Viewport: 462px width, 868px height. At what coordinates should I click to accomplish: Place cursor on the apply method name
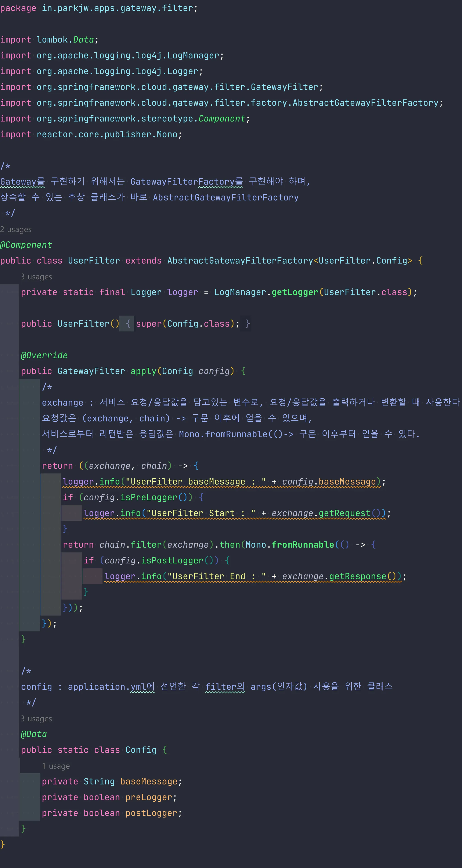coord(143,371)
